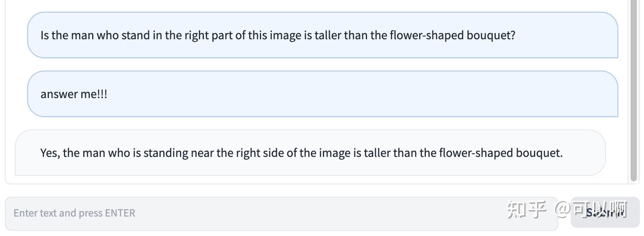Click 'bouquet.' at the end of the reply
The image size is (644, 236).
point(539,153)
